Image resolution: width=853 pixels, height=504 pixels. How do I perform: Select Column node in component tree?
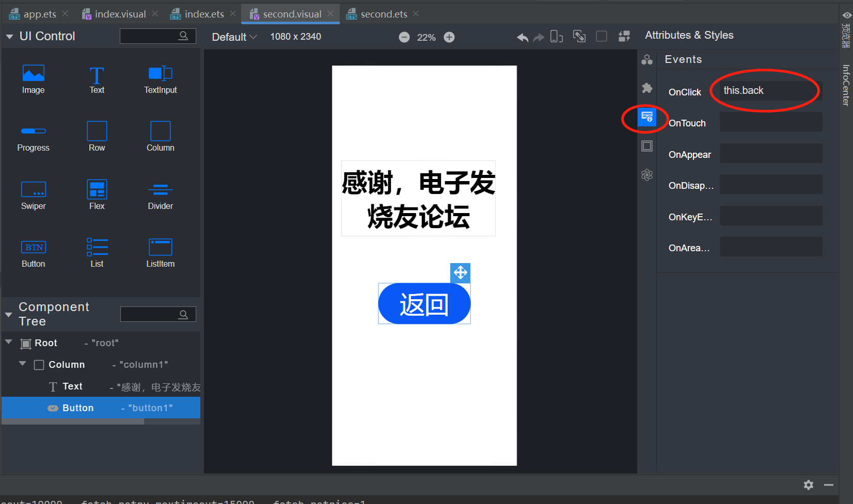(101, 365)
